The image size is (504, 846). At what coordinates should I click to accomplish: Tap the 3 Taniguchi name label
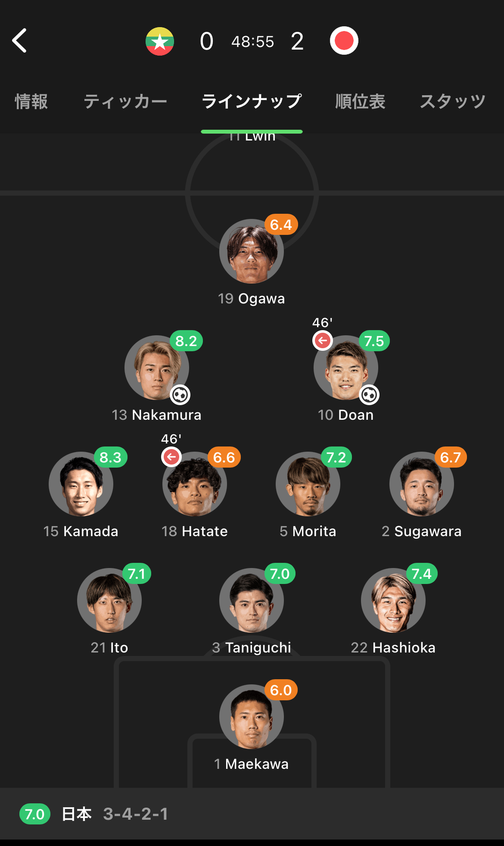[x=252, y=648]
